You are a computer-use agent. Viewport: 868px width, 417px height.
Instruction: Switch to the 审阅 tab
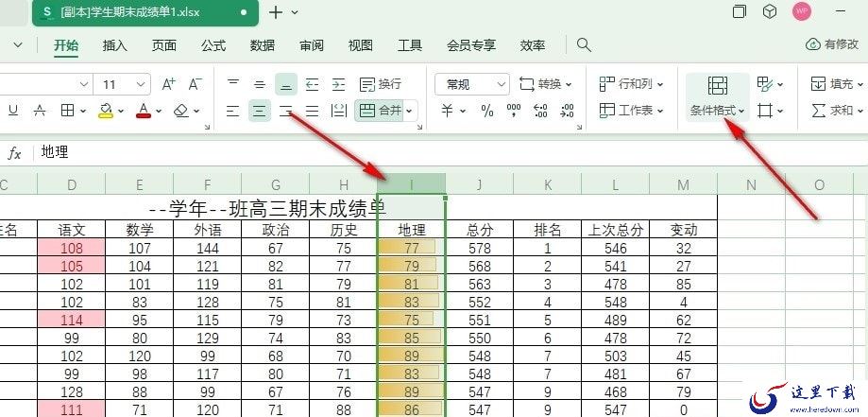(x=312, y=45)
